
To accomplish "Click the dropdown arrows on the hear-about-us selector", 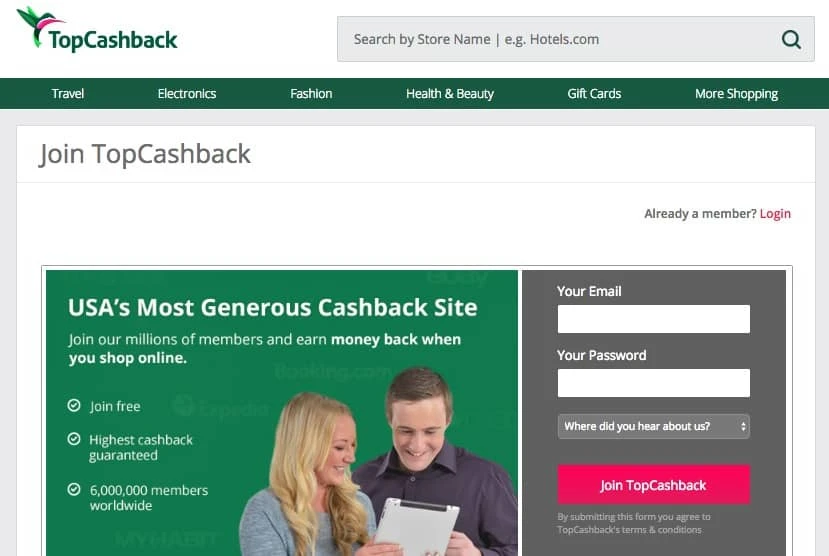I will 743,427.
